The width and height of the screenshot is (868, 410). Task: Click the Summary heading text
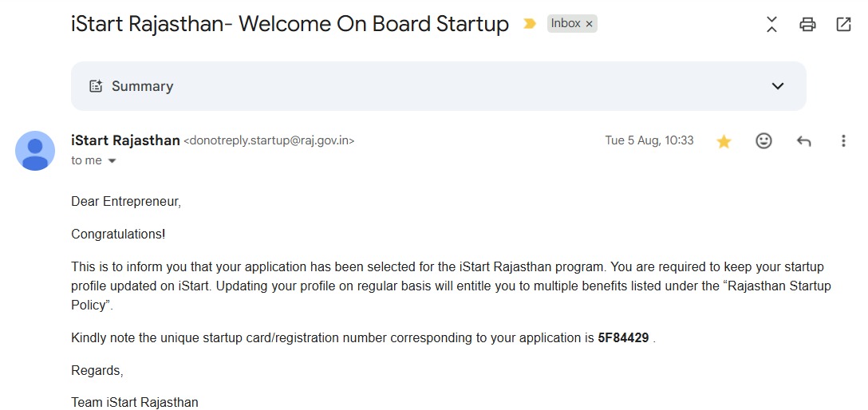point(142,86)
